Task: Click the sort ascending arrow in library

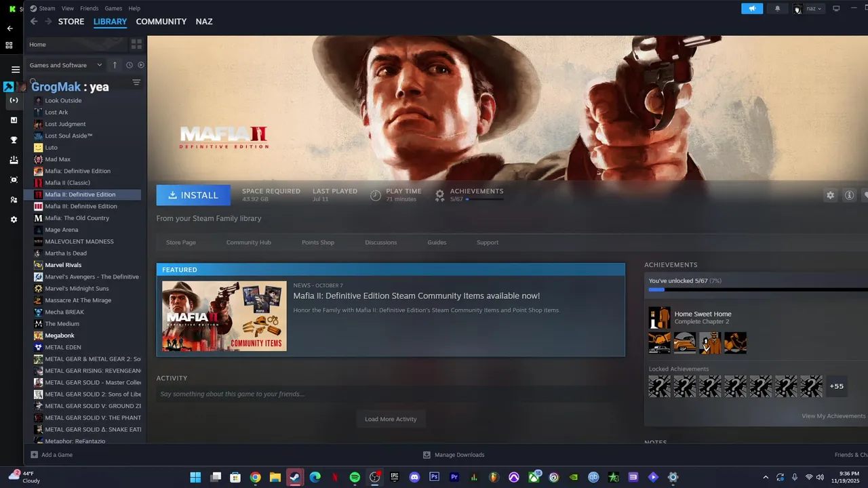Action: 115,65
